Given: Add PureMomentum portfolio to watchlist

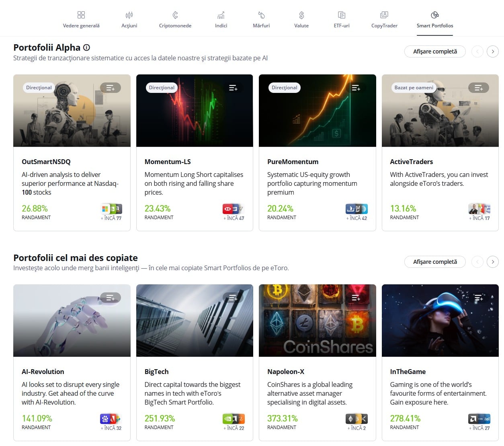Looking at the screenshot, I should tap(356, 88).
